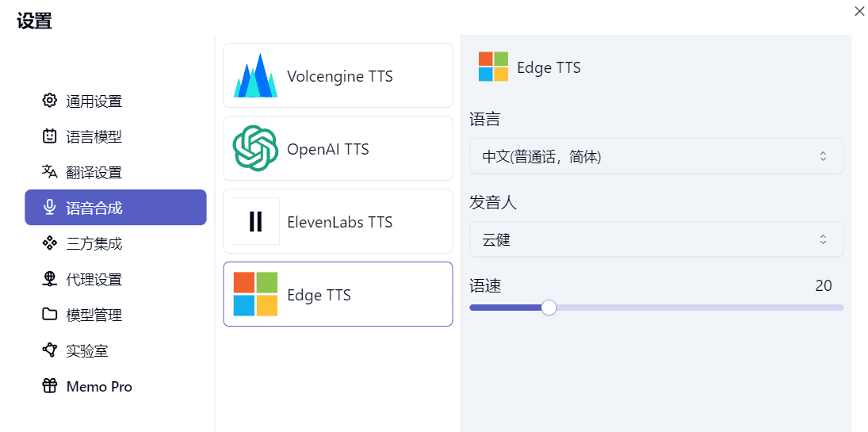
Task: Open the 语言 dropdown showing 中文(普通话，简体)
Action: point(656,156)
